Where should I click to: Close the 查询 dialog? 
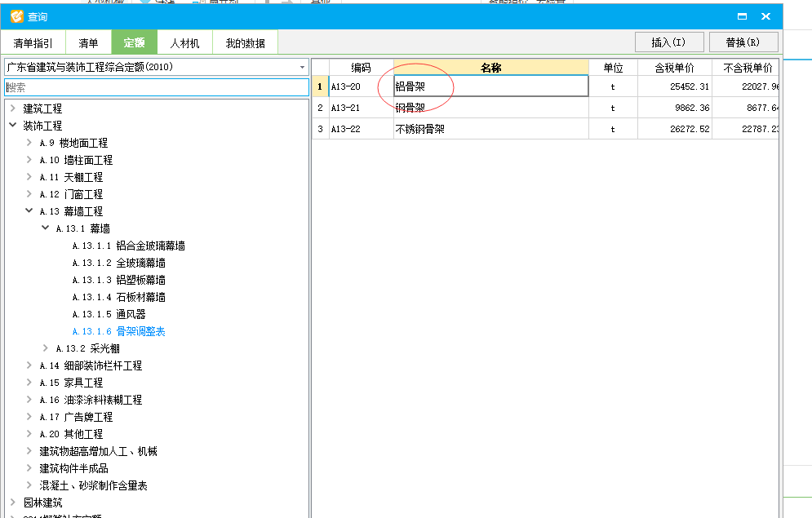click(x=766, y=16)
